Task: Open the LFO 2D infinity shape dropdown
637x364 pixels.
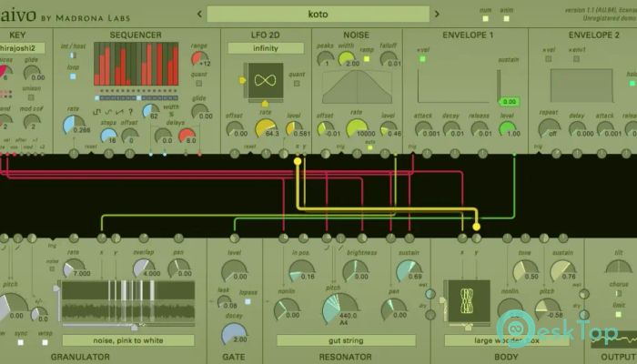Action: click(x=266, y=47)
